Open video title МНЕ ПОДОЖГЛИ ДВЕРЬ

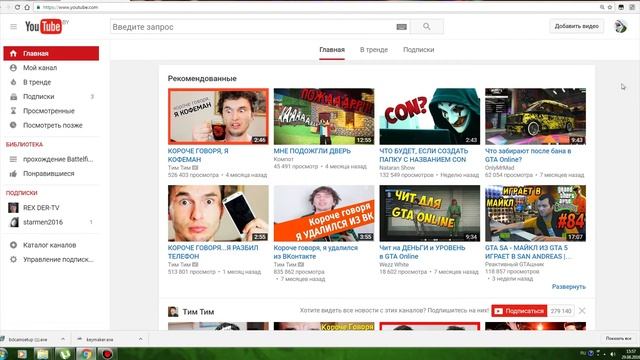coord(312,151)
